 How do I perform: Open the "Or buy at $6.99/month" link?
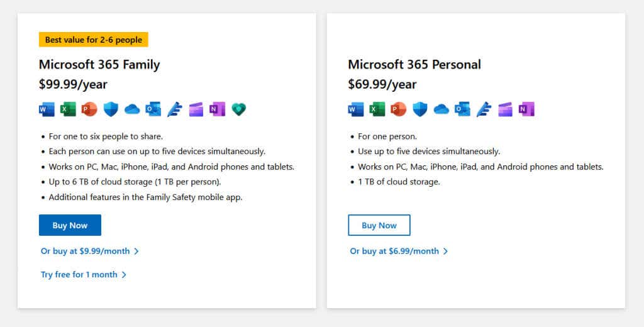pyautogui.click(x=399, y=251)
